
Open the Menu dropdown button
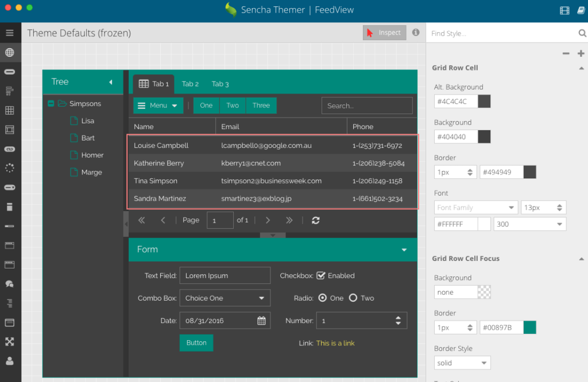pos(158,106)
